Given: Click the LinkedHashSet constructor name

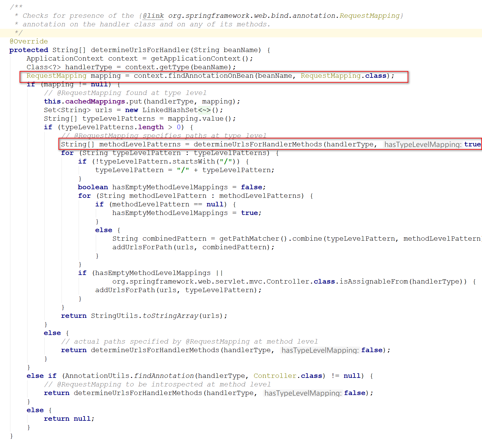Looking at the screenshot, I should [x=170, y=110].
